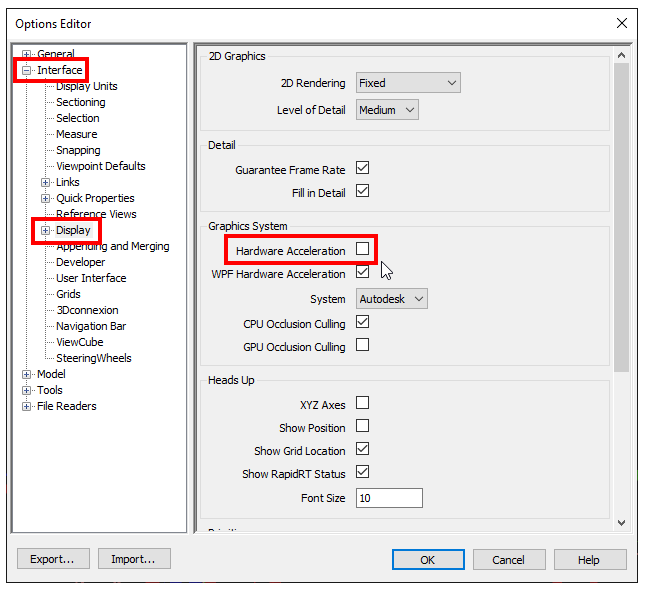Expand the Model plus icon
The height and width of the screenshot is (590, 645).
(26, 374)
